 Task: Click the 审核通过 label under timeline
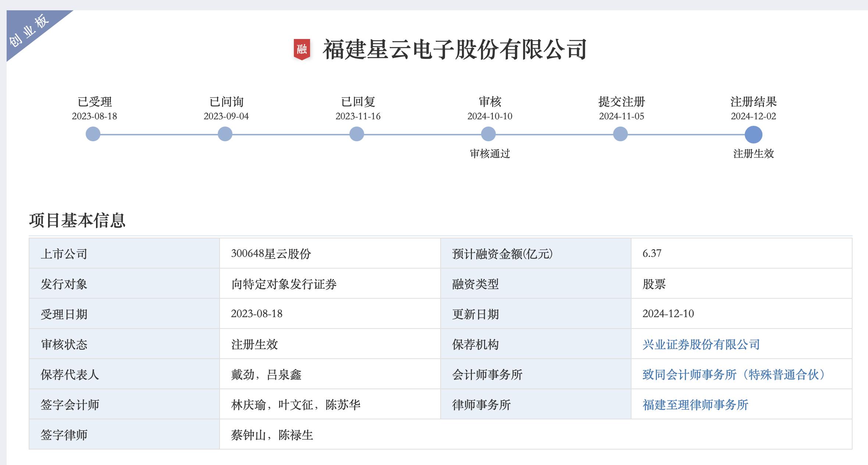point(490,154)
